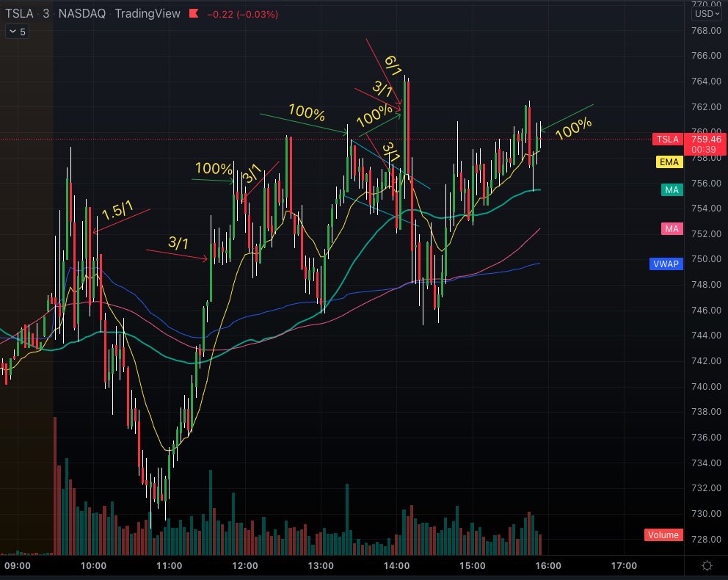
Task: Click the 759.46 current price tag
Action: click(706, 139)
